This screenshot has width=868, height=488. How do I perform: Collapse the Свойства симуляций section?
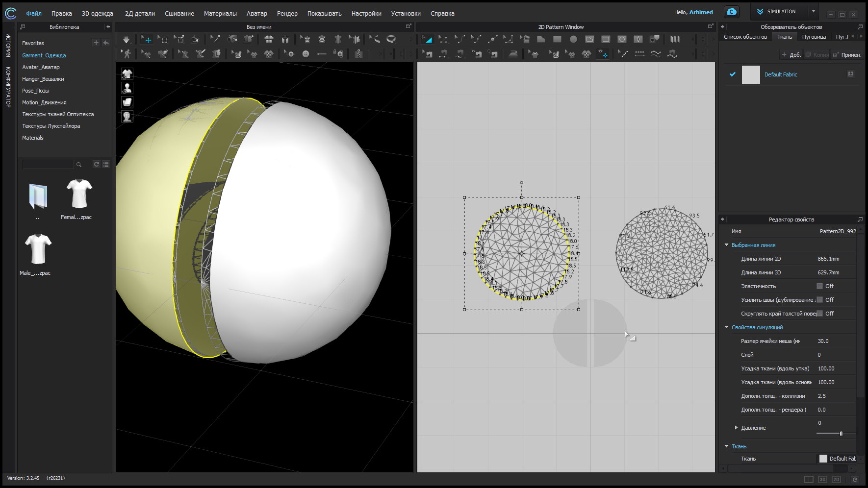(727, 327)
